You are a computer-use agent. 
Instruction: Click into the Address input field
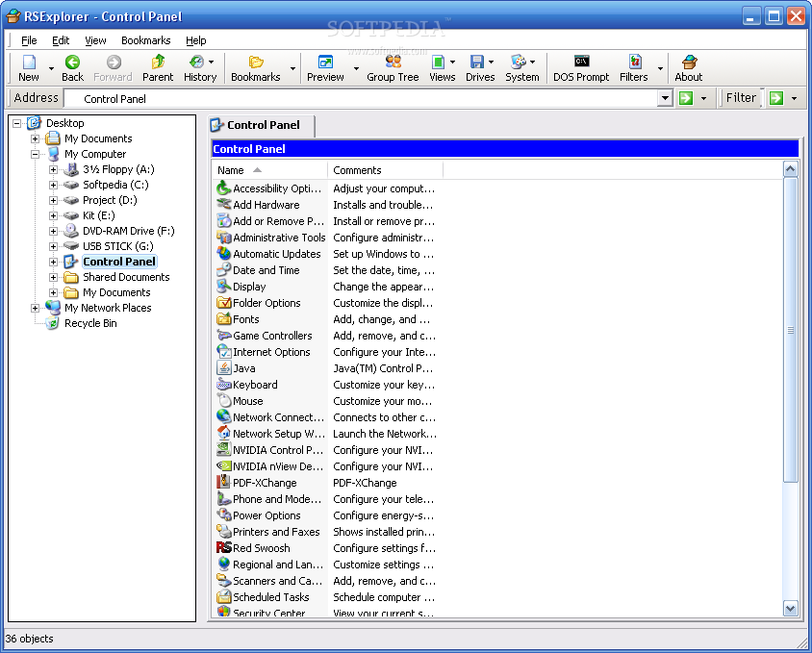(x=361, y=98)
